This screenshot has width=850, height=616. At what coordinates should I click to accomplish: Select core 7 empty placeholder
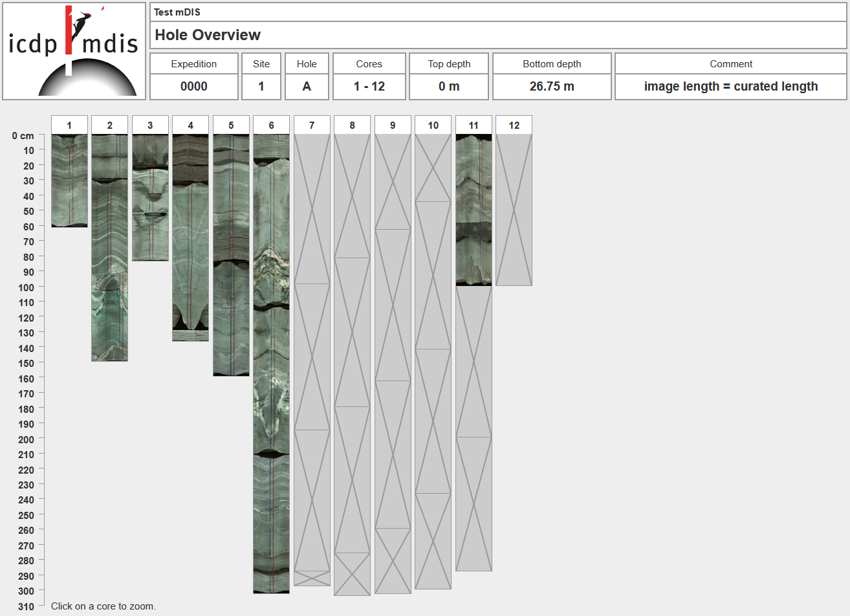click(312, 360)
